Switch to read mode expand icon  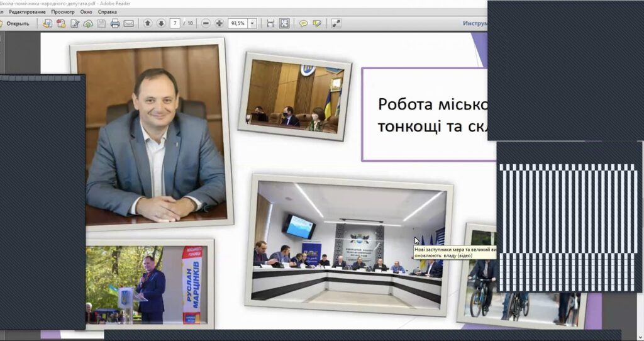pyautogui.click(x=336, y=23)
